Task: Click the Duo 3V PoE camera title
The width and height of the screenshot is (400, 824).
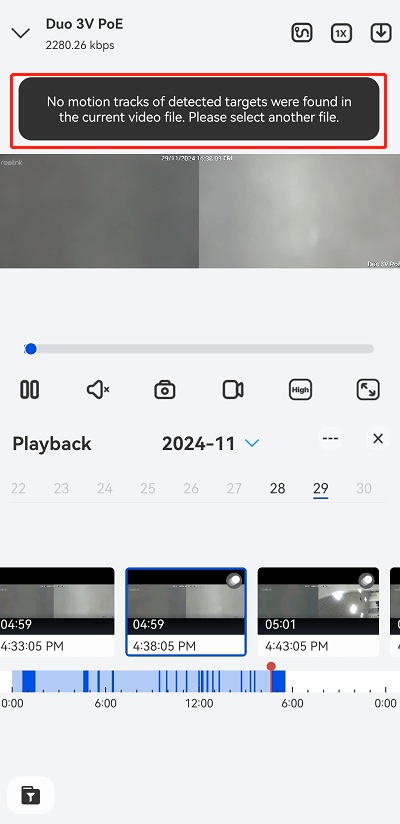Action: (85, 24)
